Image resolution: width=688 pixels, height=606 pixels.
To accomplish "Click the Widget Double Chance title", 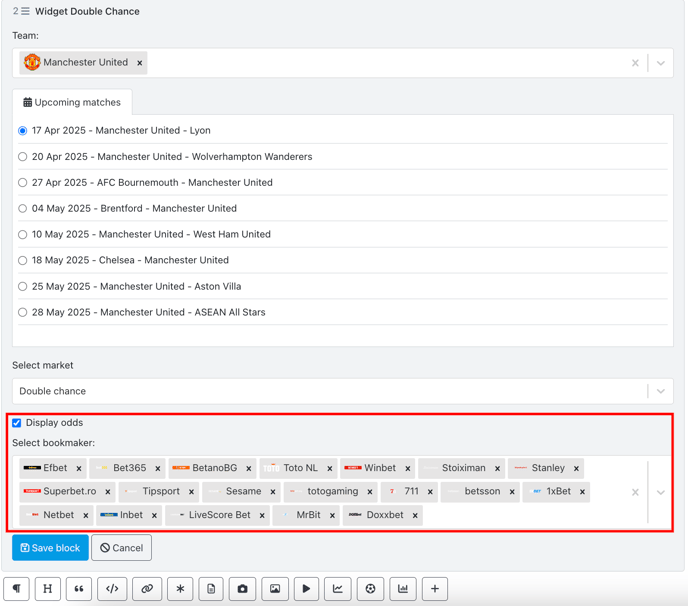I will point(87,11).
